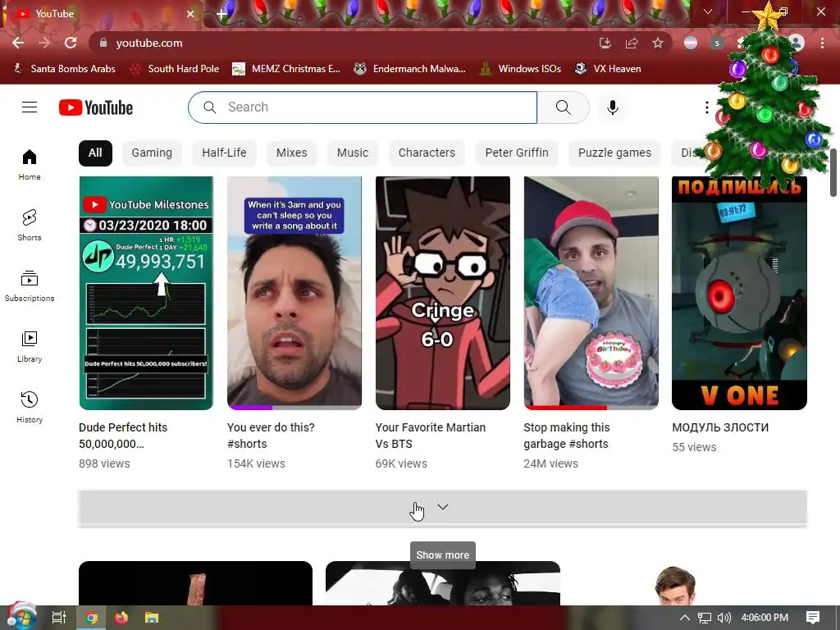Open the 3am song short thumbnail
This screenshot has width=840, height=630.
294,293
